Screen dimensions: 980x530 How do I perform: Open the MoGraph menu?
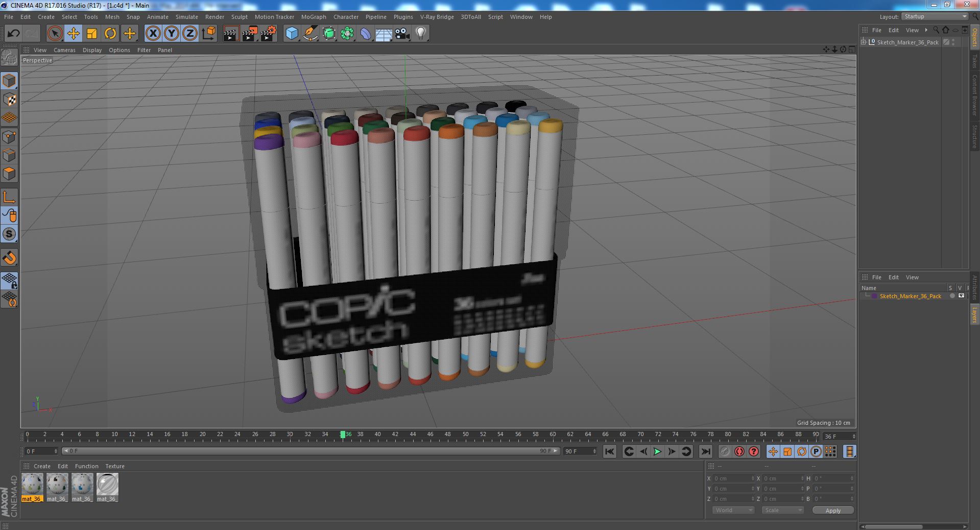click(314, 17)
